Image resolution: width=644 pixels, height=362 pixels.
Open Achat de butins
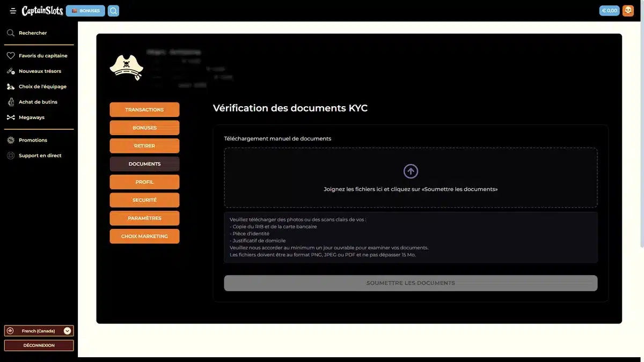[x=38, y=101]
